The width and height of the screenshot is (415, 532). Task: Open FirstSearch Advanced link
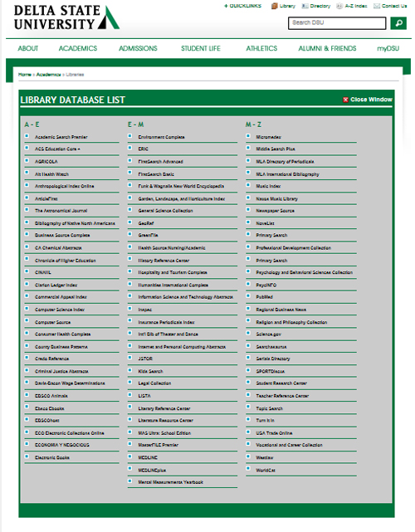[x=160, y=162]
